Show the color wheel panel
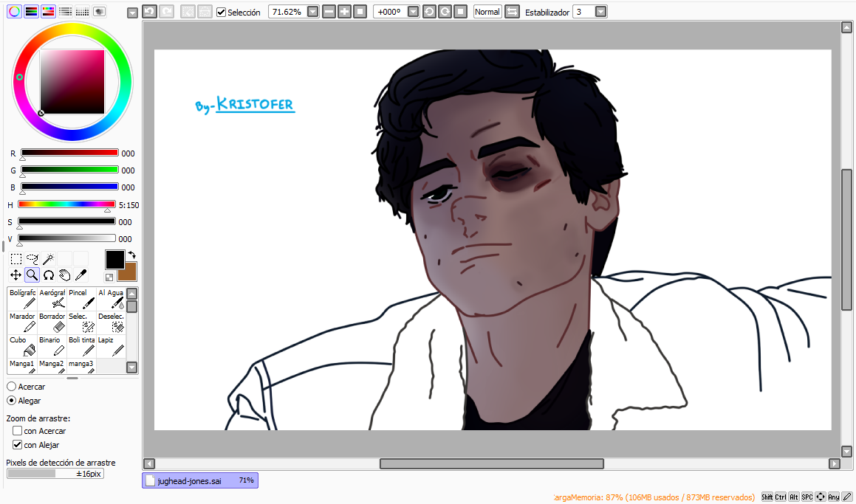This screenshot has width=856, height=504. click(x=14, y=12)
